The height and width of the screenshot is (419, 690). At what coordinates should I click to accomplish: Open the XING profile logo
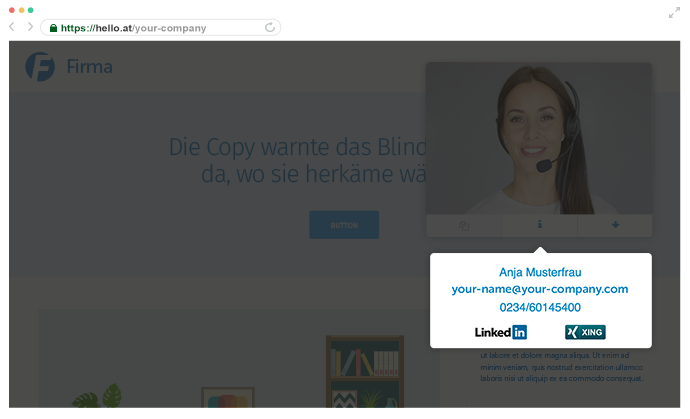[585, 332]
